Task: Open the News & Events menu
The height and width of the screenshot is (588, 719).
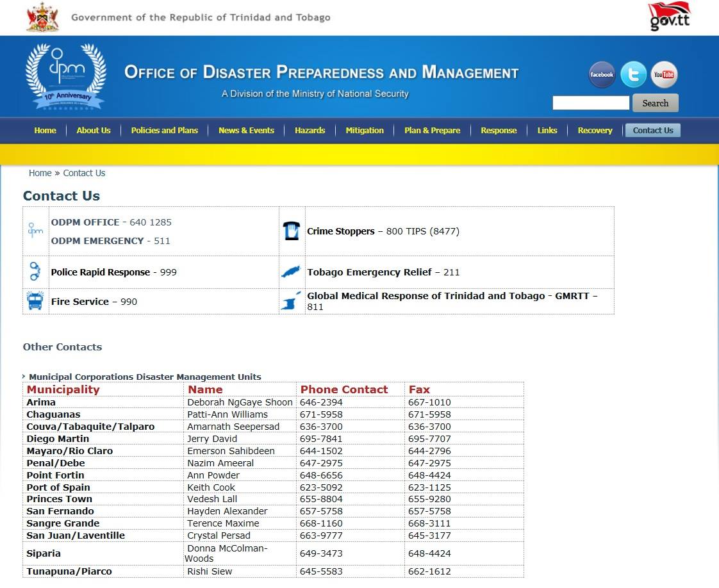Action: pos(246,131)
